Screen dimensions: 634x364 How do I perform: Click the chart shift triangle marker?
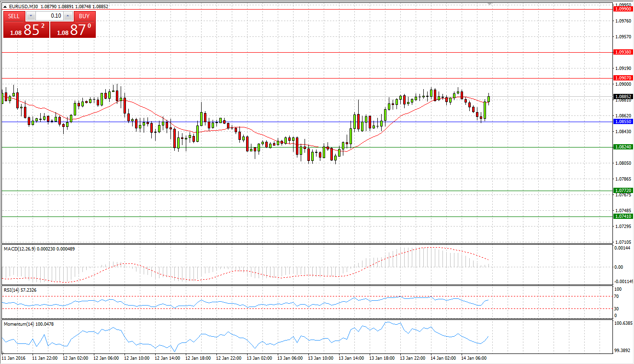pos(489,4)
